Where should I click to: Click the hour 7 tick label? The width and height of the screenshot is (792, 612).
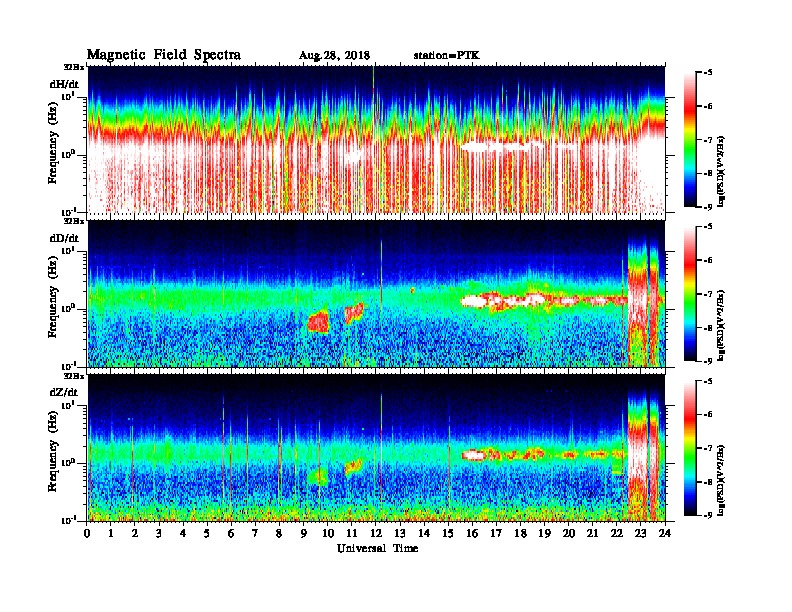coord(256,534)
